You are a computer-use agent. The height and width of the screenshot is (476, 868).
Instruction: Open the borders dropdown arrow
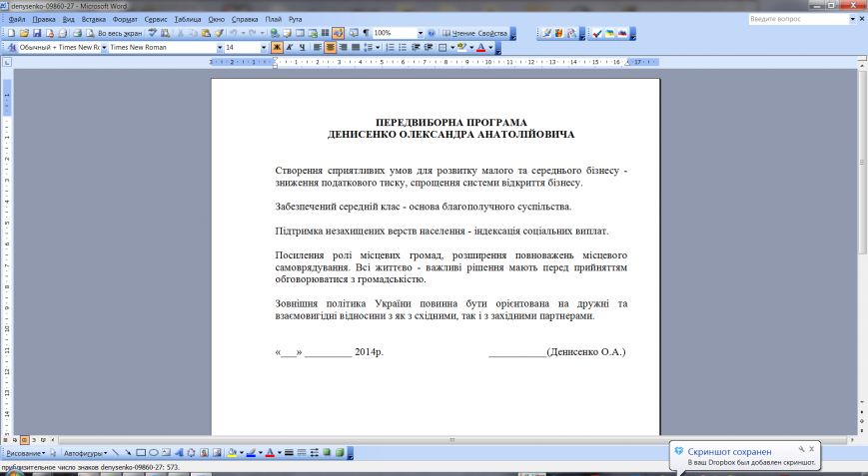[452, 48]
